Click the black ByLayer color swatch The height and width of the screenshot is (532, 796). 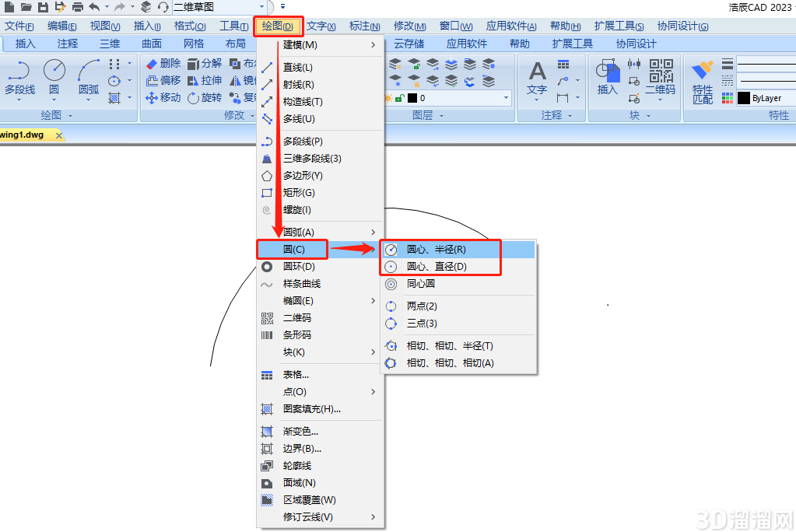coord(744,98)
